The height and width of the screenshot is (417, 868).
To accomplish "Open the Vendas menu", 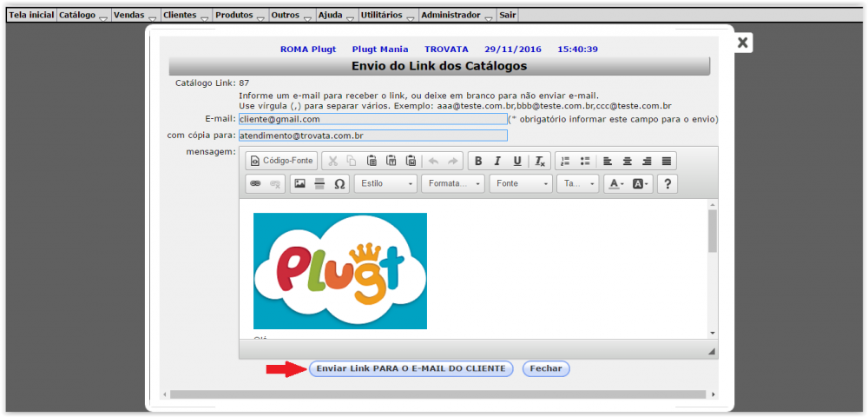I will coord(136,16).
